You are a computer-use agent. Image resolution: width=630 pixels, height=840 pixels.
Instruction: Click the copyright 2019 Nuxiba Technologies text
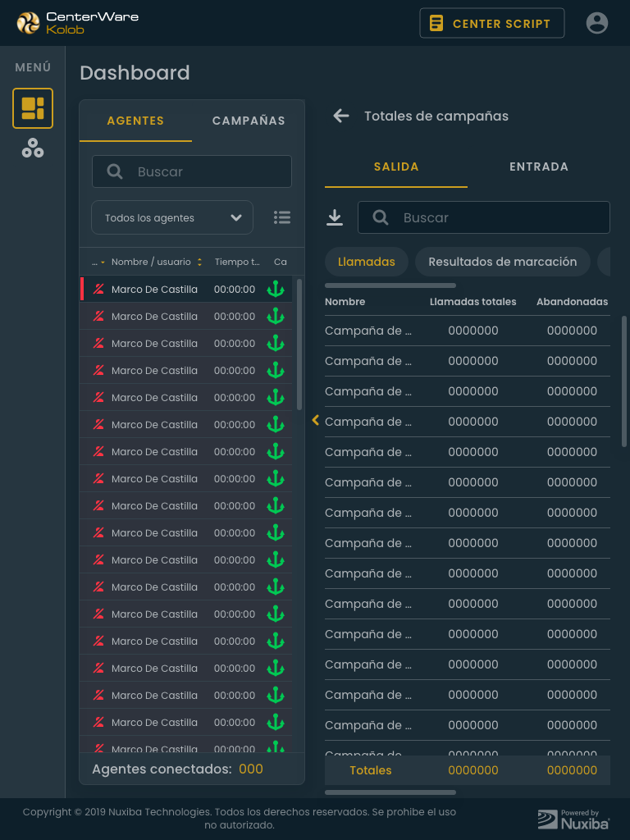[239, 818]
